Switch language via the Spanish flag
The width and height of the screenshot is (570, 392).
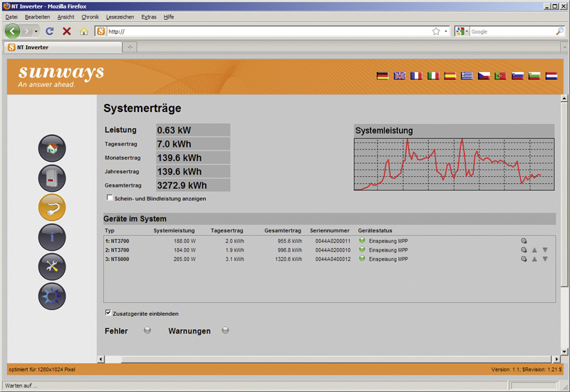[x=450, y=76]
